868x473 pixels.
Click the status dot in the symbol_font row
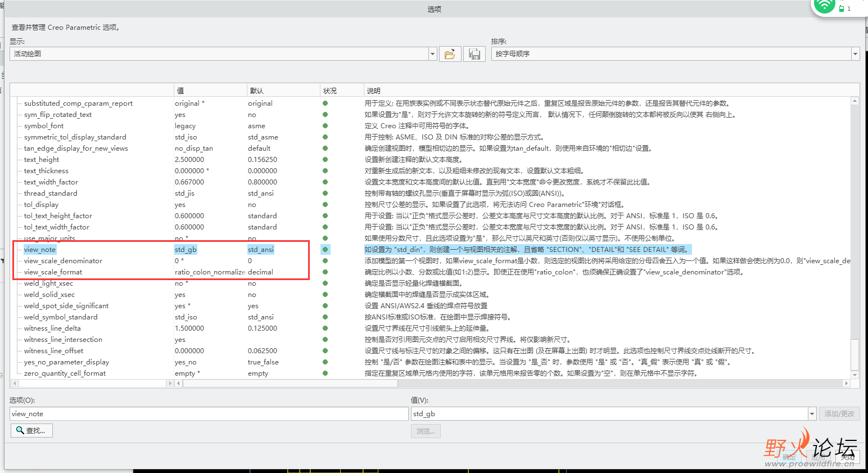pyautogui.click(x=325, y=125)
